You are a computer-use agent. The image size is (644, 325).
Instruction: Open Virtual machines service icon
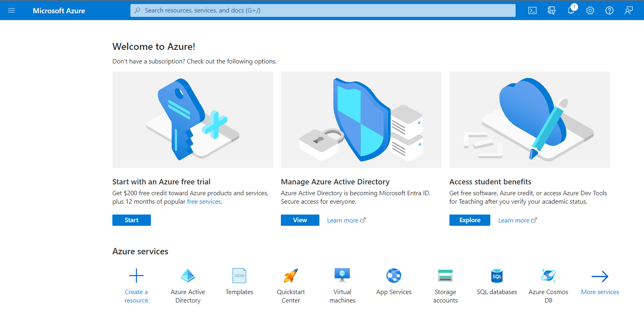pyautogui.click(x=342, y=276)
